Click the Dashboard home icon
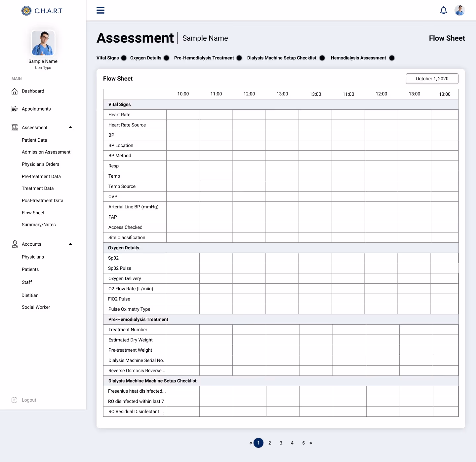Viewport: 476px width, 462px height. click(15, 91)
